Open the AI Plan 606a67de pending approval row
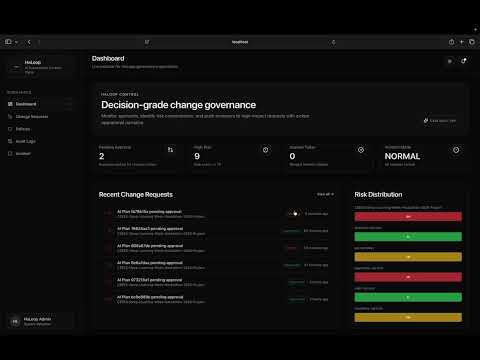The width and height of the screenshot is (480, 360). pos(216,248)
